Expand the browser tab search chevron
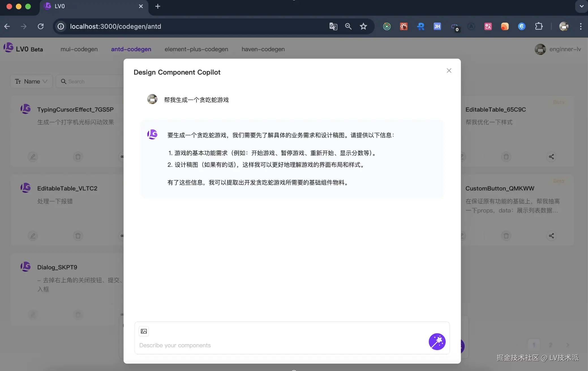Screen dimensions: 588x371 click(581, 6)
